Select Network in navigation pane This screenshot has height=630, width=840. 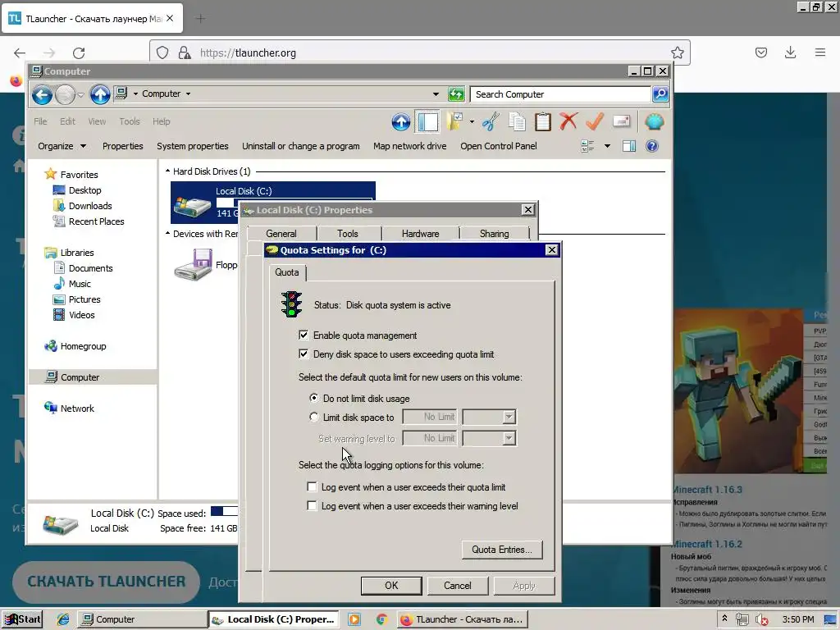(x=77, y=409)
